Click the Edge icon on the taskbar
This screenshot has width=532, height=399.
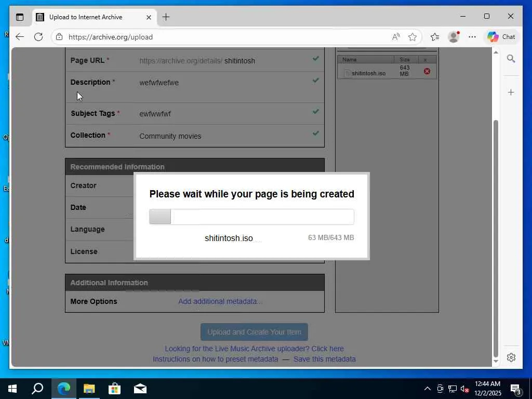63,389
